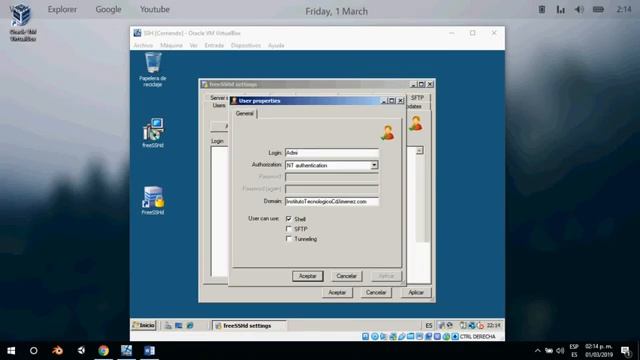640x360 pixels.
Task: Click the Inicio start button in the VM
Action: (144, 325)
